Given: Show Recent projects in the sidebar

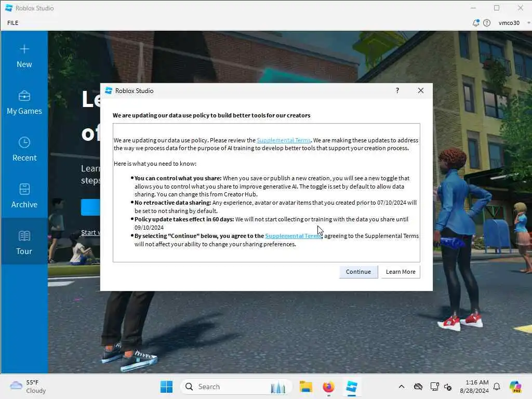Looking at the screenshot, I should 24,150.
